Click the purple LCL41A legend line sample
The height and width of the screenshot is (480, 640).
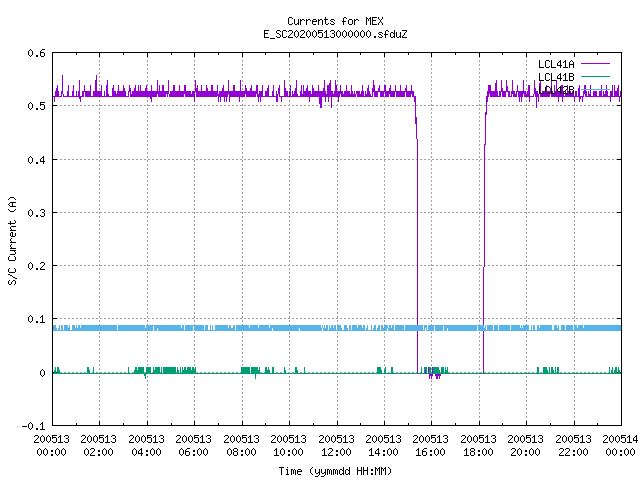(x=596, y=64)
